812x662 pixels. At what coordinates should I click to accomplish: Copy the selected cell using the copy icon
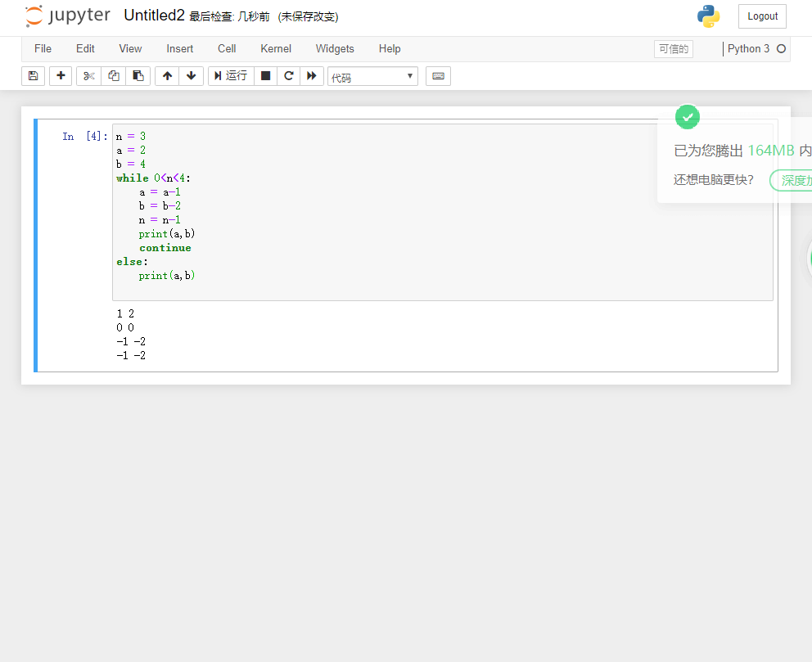tap(114, 75)
